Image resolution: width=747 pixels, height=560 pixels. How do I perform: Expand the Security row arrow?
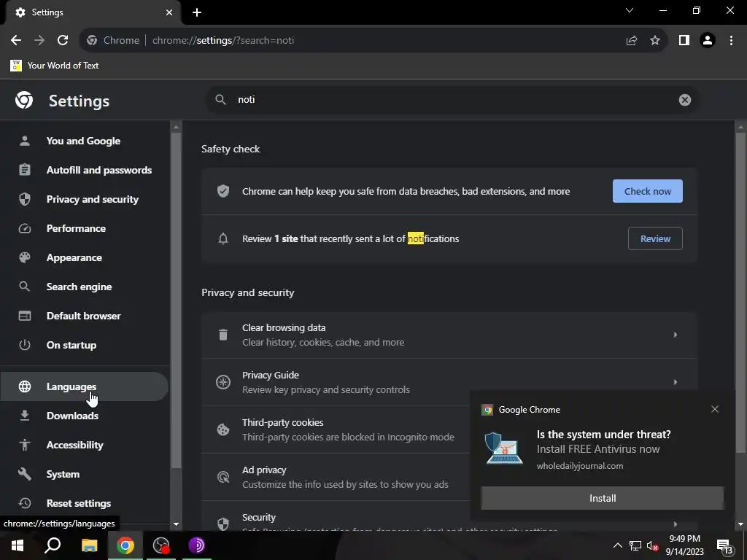tap(675, 524)
